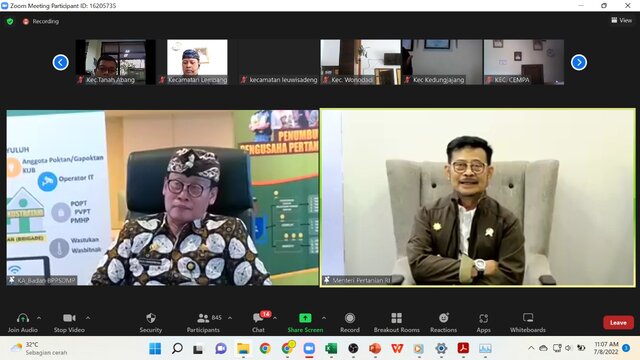Select kecamatan leuwisadeng thumbnail

279,62
